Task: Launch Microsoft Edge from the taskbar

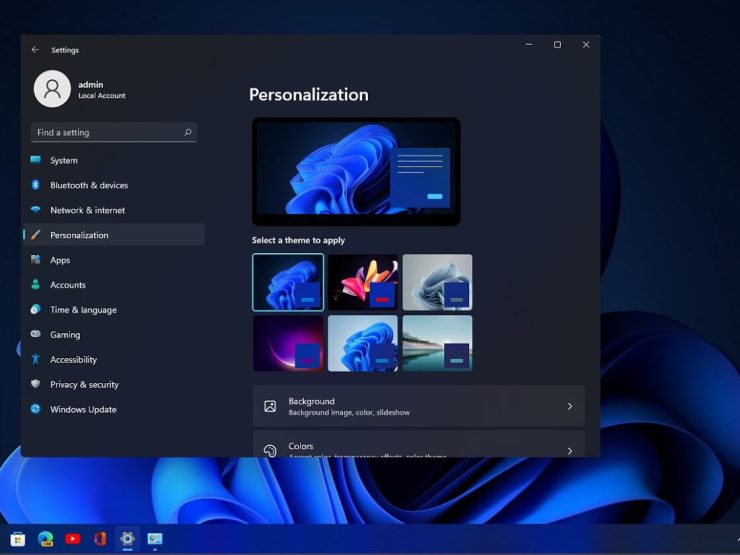Action: click(x=46, y=538)
